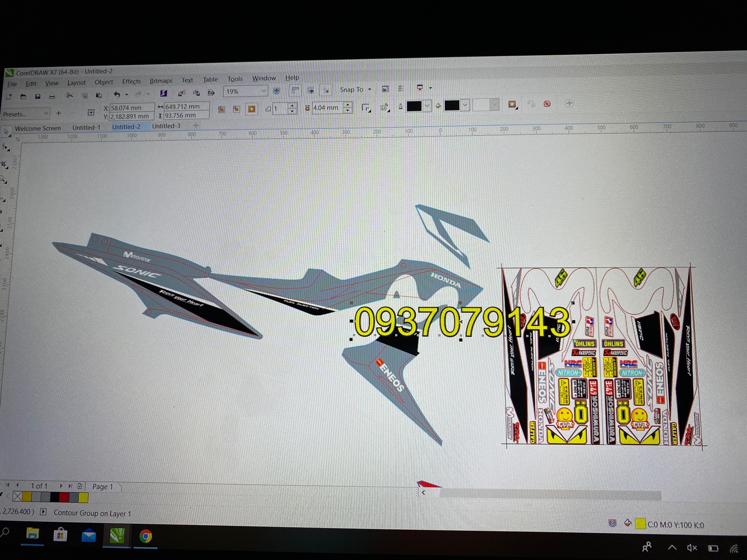Image resolution: width=747 pixels, height=560 pixels.
Task: Open the Effects menu
Action: [x=131, y=81]
